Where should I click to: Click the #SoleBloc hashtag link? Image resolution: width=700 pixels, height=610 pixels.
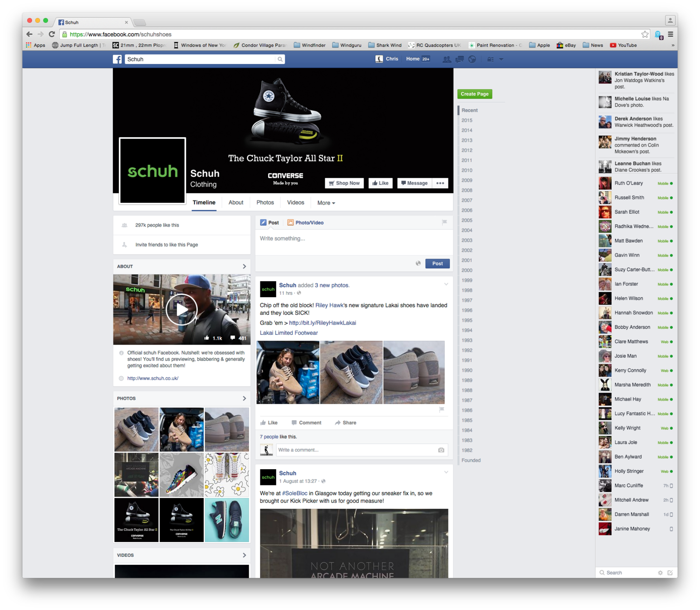(x=294, y=493)
